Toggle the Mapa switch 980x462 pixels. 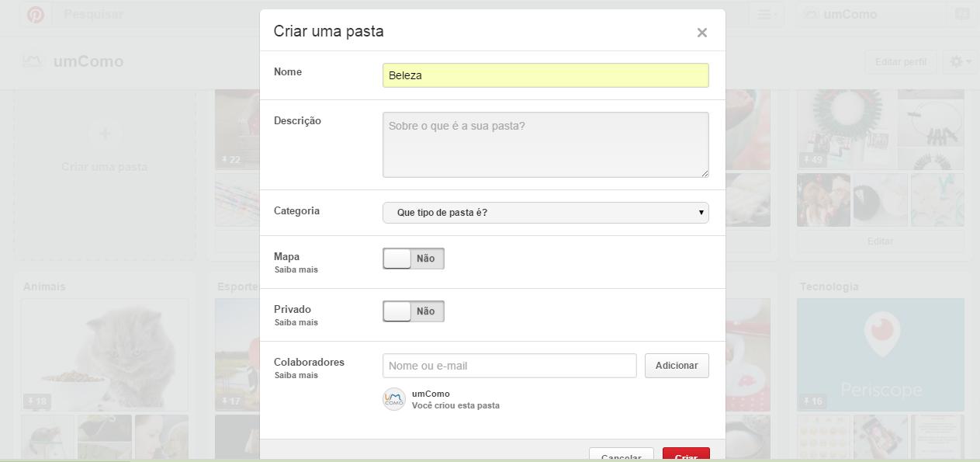[x=413, y=259]
